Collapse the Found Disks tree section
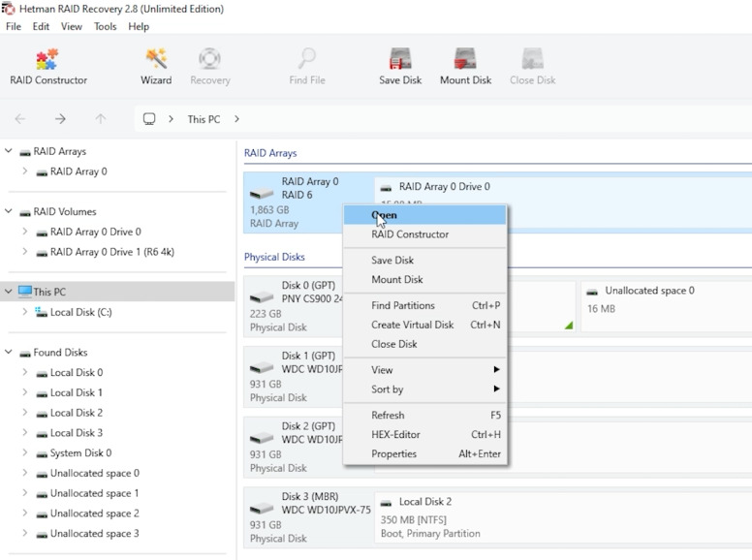 point(8,352)
